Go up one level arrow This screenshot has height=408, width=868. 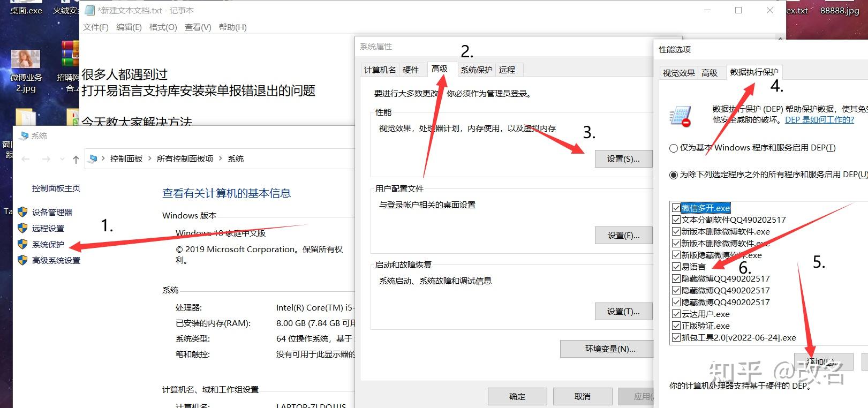pos(76,159)
